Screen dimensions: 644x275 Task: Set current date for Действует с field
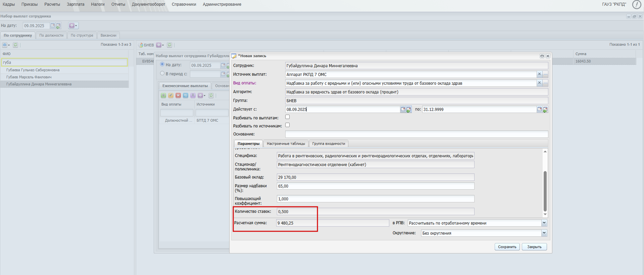(409, 110)
